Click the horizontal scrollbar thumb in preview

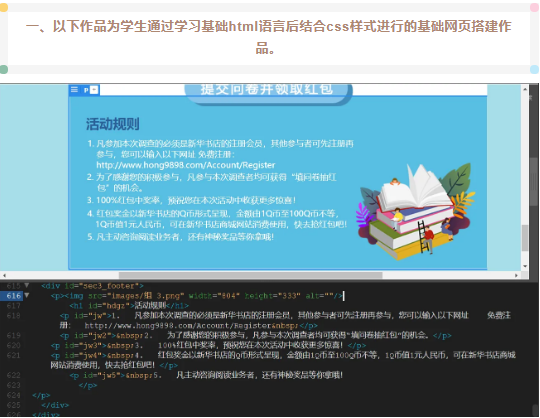pyautogui.click(x=250, y=275)
